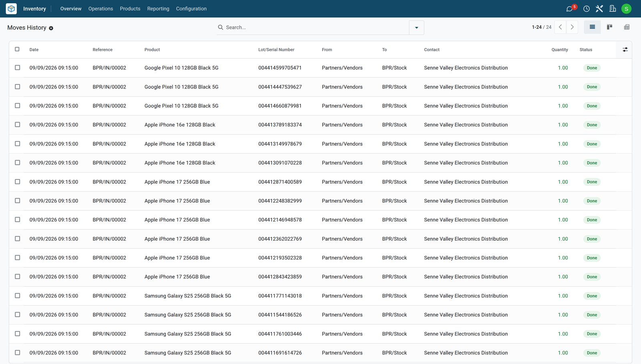Sort by Date column header
This screenshot has width=641, height=364.
pyautogui.click(x=34, y=50)
